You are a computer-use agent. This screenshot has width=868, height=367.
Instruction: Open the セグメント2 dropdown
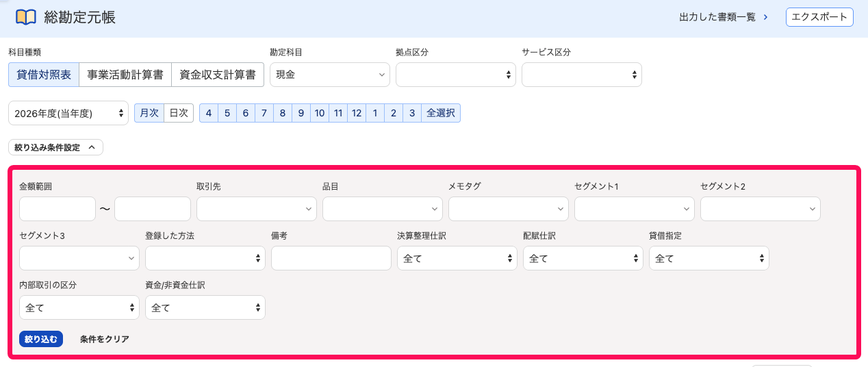tap(761, 209)
